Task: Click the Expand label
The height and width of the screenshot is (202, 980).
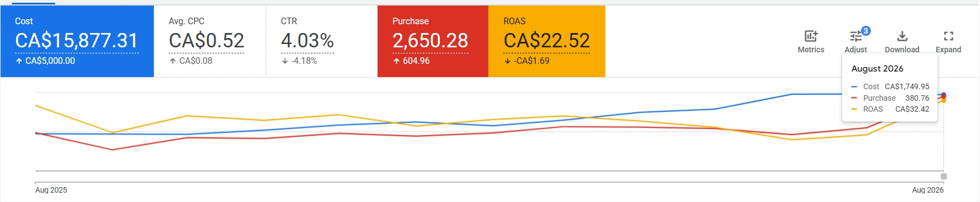Action: click(x=948, y=50)
